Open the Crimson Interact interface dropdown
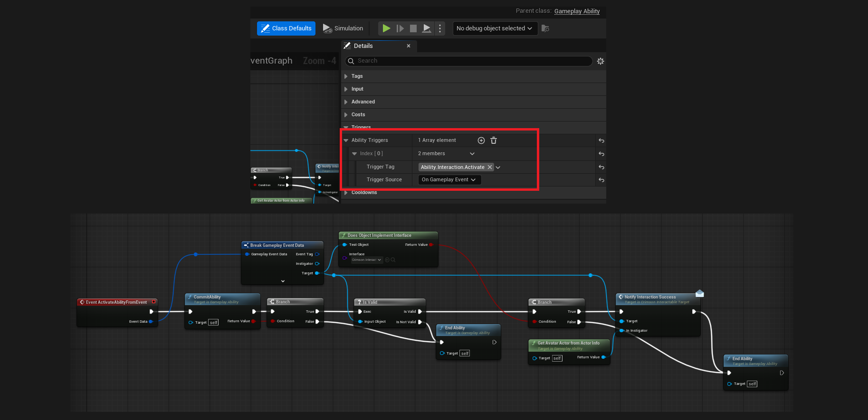 pyautogui.click(x=367, y=260)
